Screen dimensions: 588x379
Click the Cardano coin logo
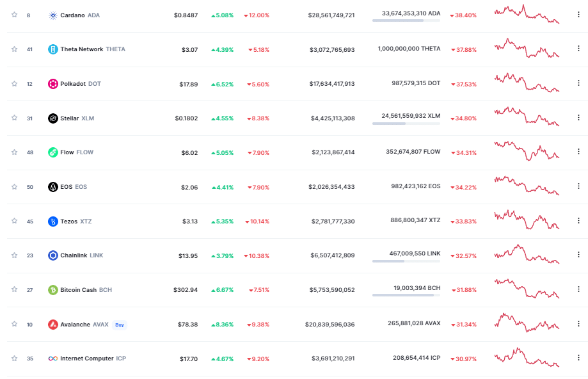click(53, 15)
